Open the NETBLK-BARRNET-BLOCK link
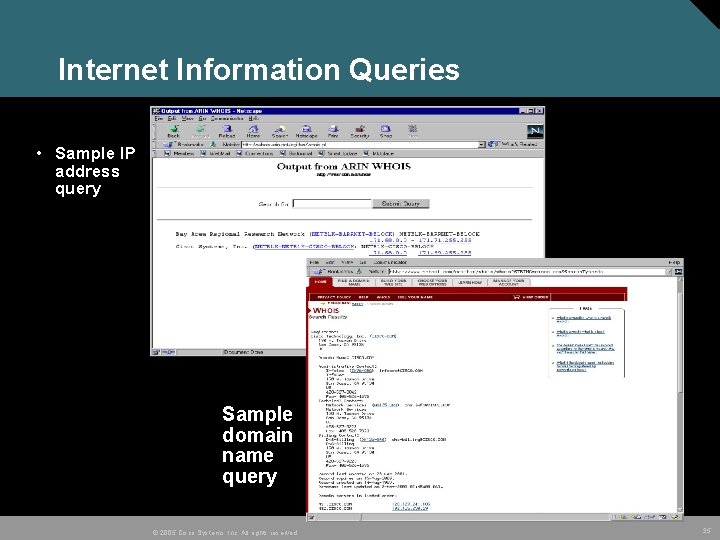720x540 pixels. [353, 234]
